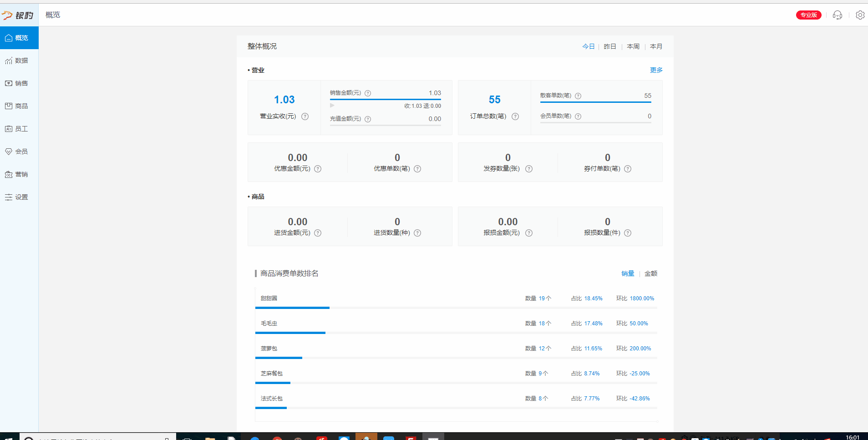The width and height of the screenshot is (868, 440).
Task: Open the 概览 overview sidebar item
Action: [x=19, y=38]
